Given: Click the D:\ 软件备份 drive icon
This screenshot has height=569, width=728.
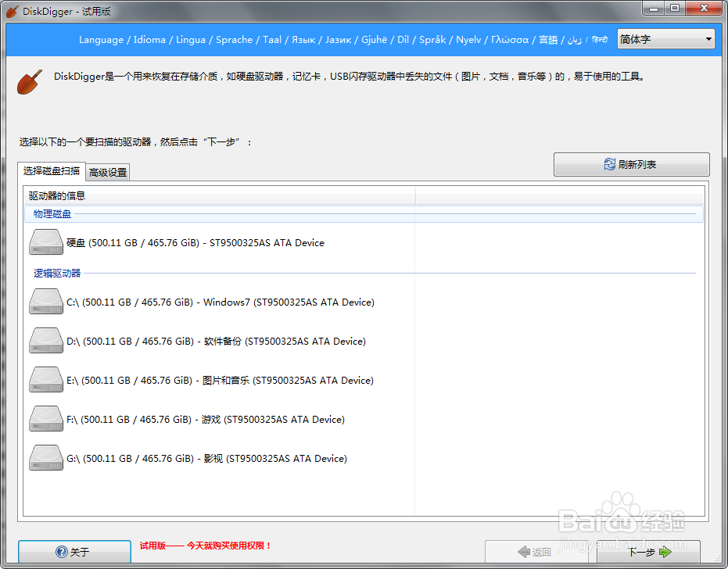Looking at the screenshot, I should [46, 341].
